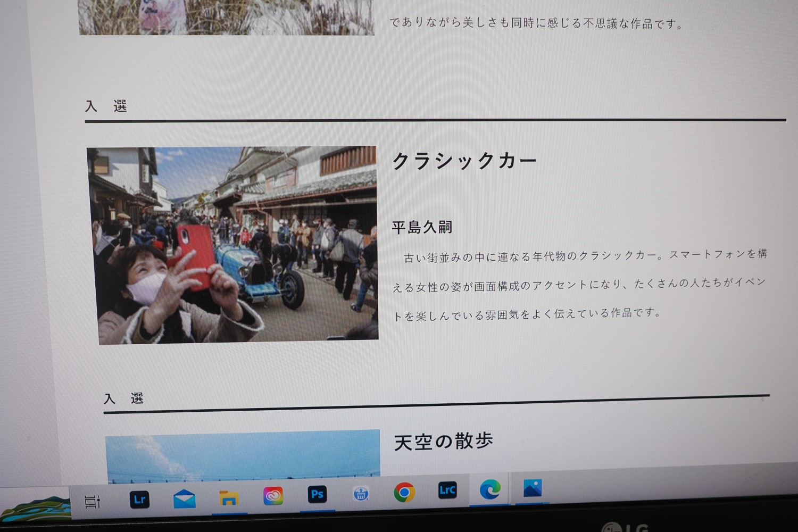Click the 入選 heading above 天空の散歩

pyautogui.click(x=123, y=398)
